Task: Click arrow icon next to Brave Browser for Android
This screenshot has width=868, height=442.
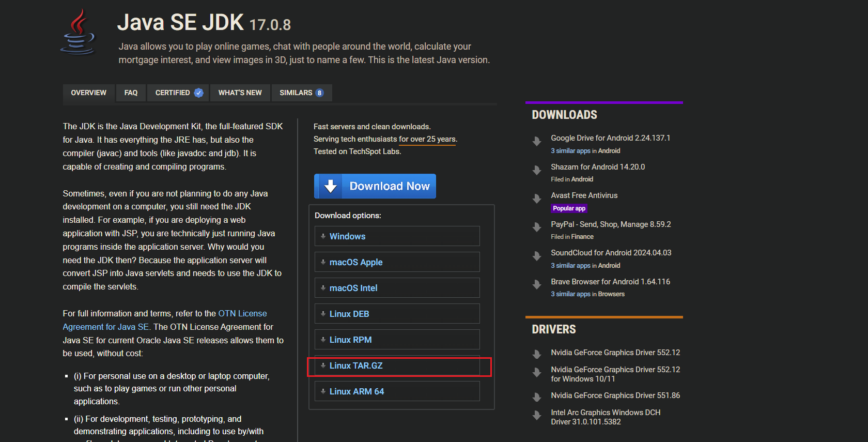Action: 537,284
